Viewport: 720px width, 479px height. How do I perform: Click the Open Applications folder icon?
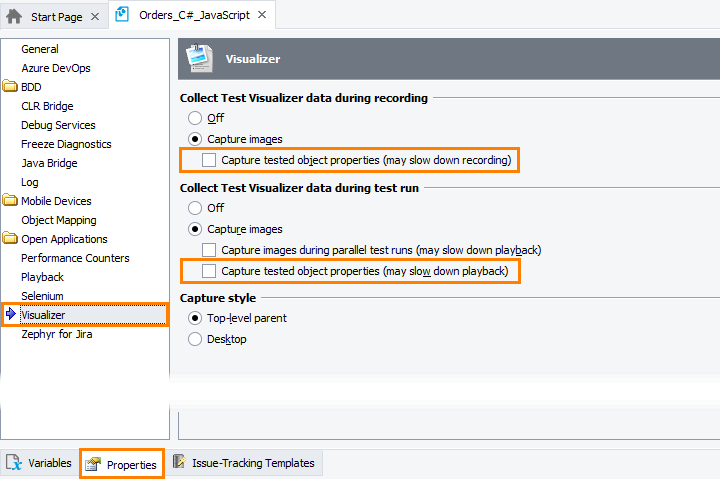pos(11,239)
